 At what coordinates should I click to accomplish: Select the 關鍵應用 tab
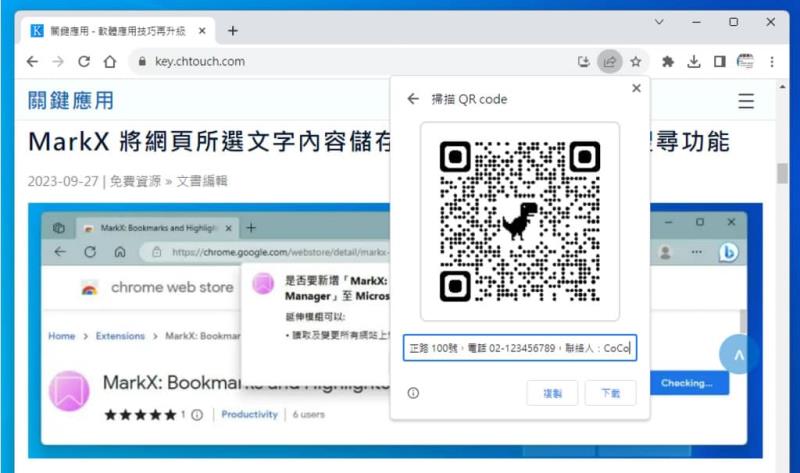[x=118, y=31]
